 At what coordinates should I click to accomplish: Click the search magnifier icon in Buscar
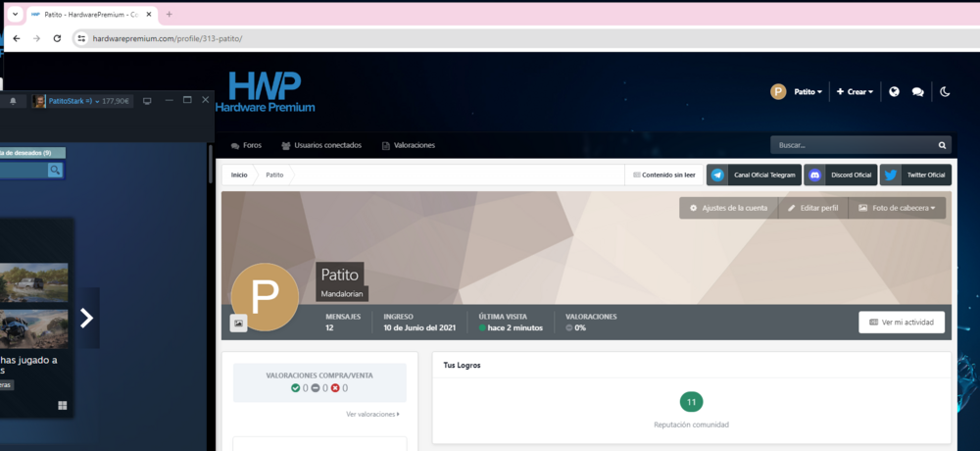[942, 145]
